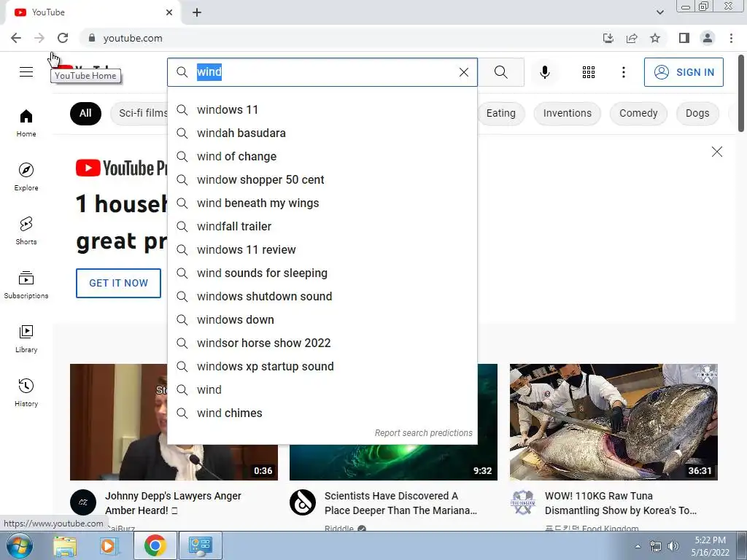
Task: Clear the search box with X
Action: point(463,72)
